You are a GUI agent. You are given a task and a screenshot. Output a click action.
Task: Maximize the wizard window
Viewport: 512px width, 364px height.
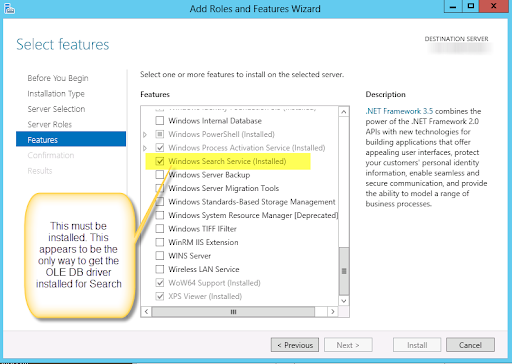(x=471, y=6)
